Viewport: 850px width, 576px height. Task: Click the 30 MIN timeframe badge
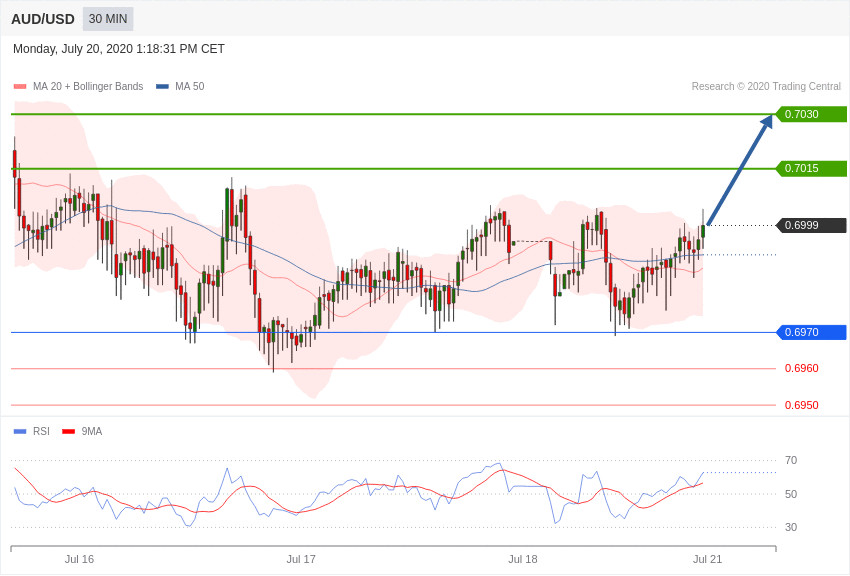108,19
